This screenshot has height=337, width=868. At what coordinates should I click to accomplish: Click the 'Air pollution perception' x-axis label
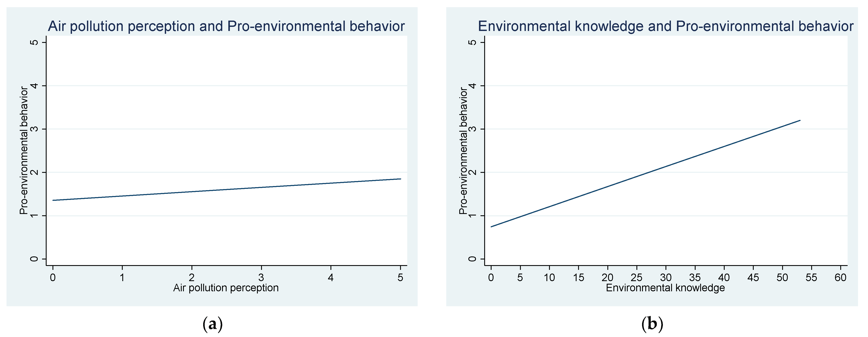(226, 288)
